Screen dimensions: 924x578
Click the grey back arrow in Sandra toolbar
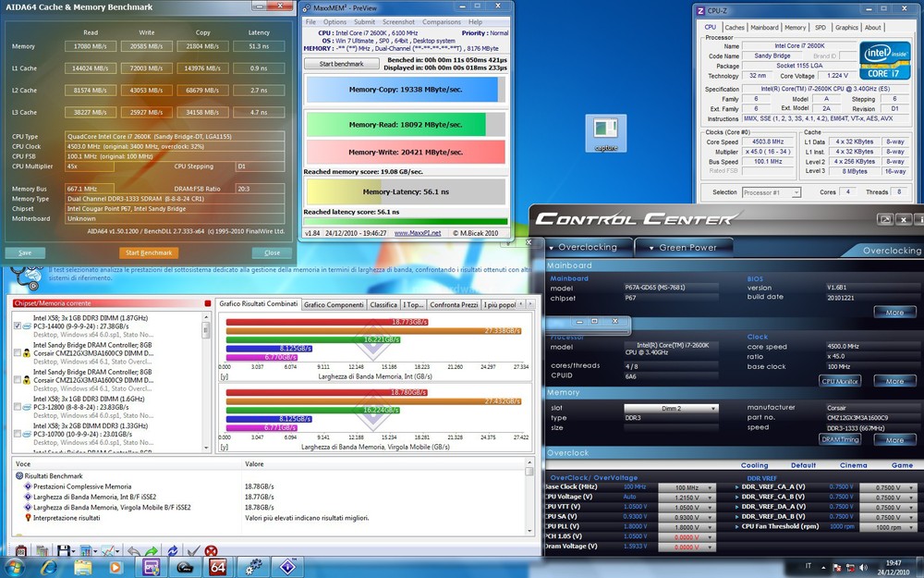133,551
